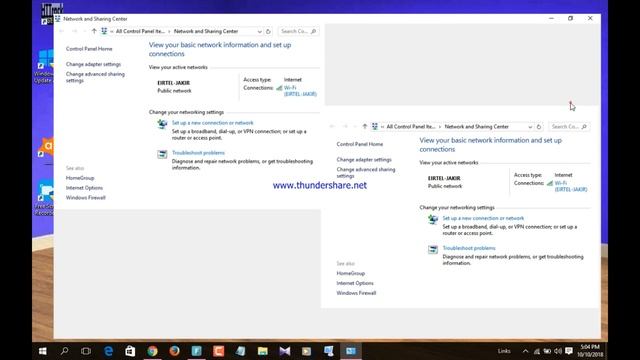Click right duplicate Wi-Fi (EIRTEL-JAKIR) link
640x360 pixels.
tap(571, 186)
